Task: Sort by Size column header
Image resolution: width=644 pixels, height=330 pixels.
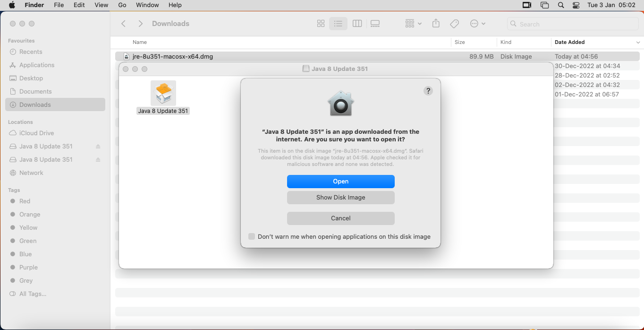Action: pyautogui.click(x=460, y=42)
